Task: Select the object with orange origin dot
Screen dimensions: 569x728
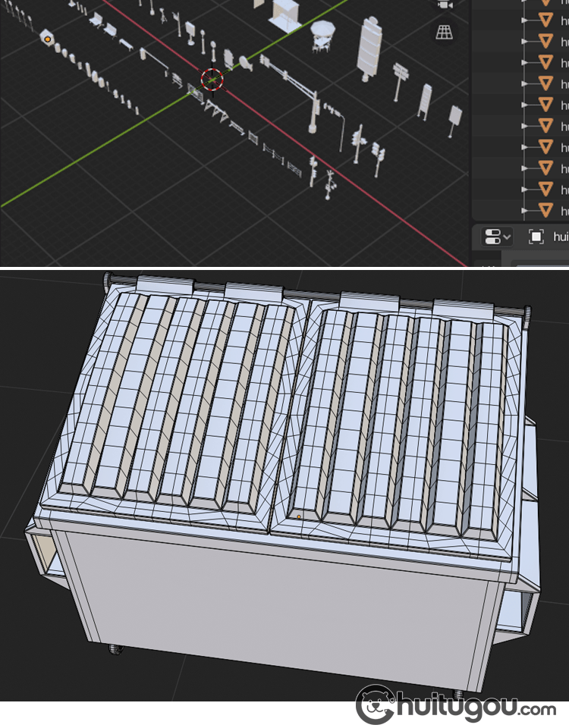Action: [x=47, y=39]
